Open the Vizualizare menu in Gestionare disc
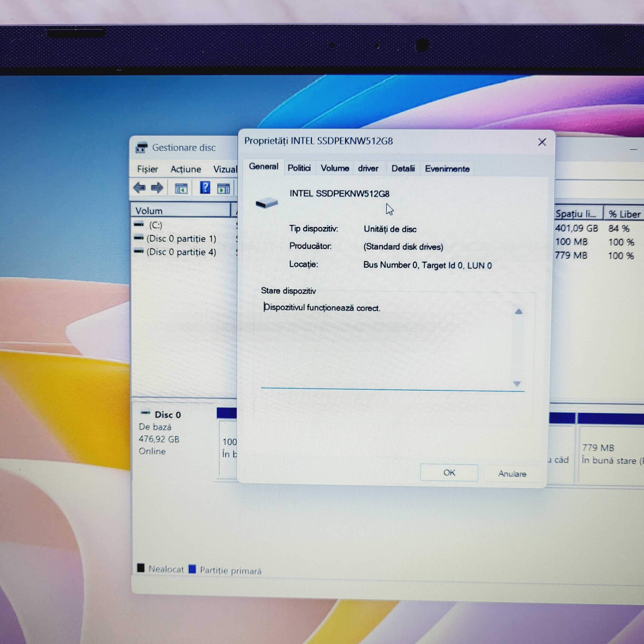The image size is (644, 644). point(225,169)
